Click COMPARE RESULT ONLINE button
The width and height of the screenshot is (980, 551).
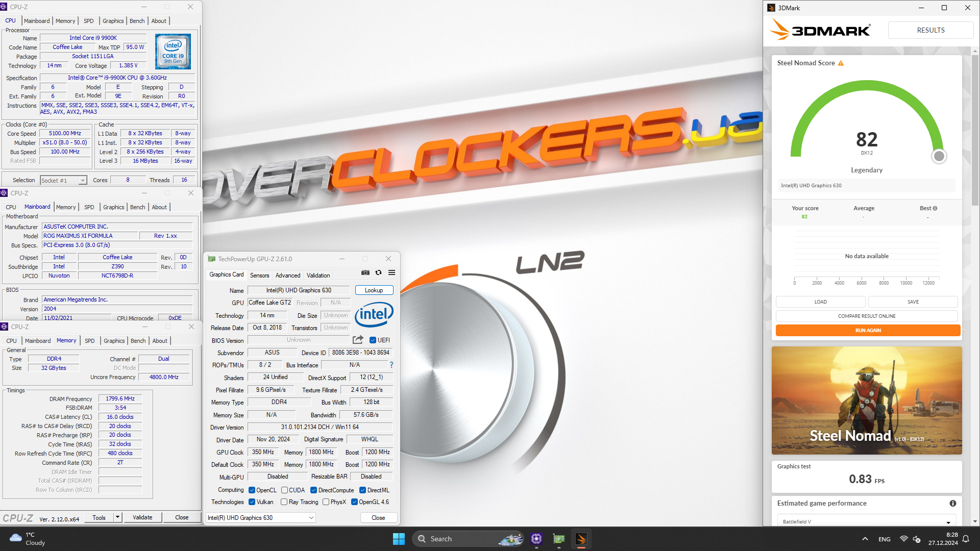[x=867, y=316]
